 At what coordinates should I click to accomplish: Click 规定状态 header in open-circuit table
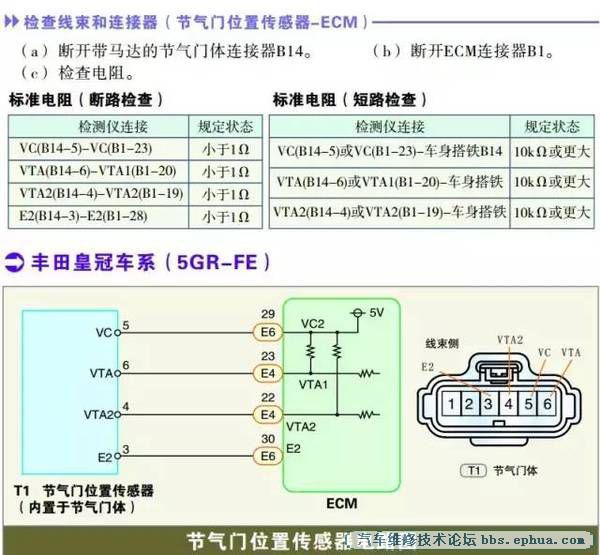(225, 126)
